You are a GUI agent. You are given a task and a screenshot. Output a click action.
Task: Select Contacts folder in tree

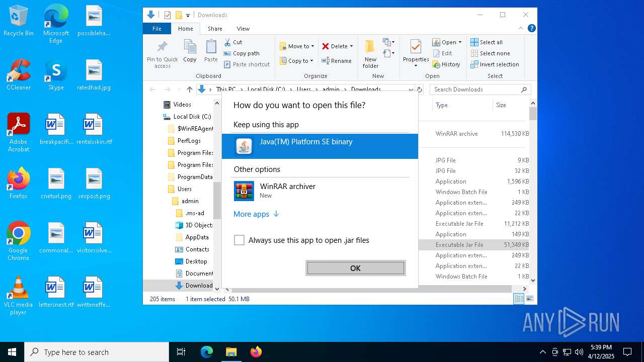coord(192,249)
